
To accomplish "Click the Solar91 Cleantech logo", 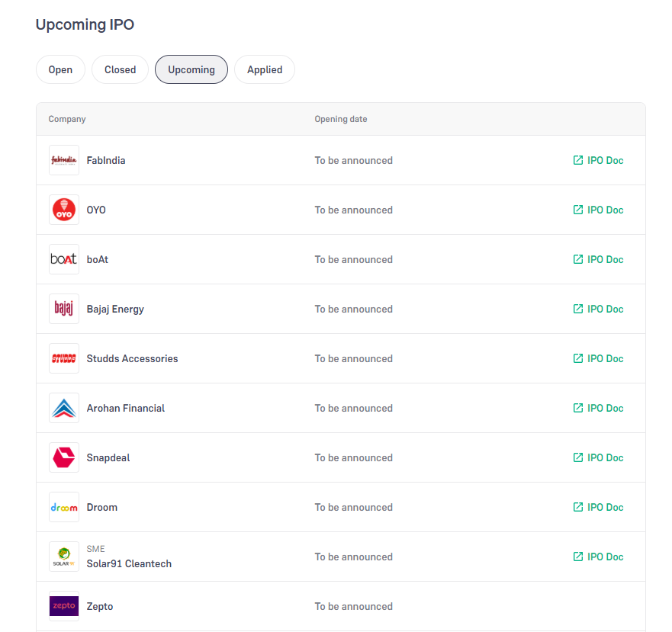I will pos(64,557).
